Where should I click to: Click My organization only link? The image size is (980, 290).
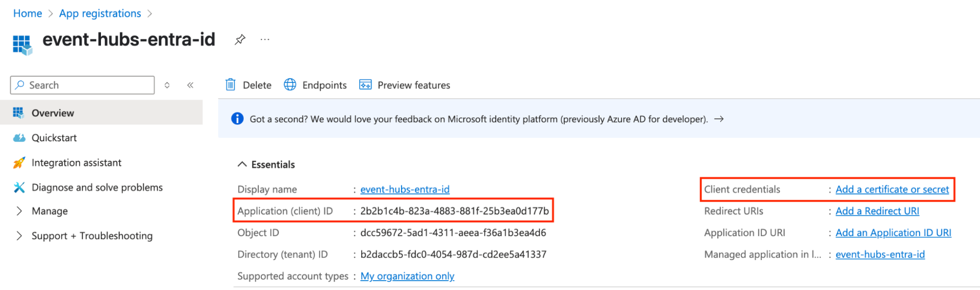pos(407,276)
